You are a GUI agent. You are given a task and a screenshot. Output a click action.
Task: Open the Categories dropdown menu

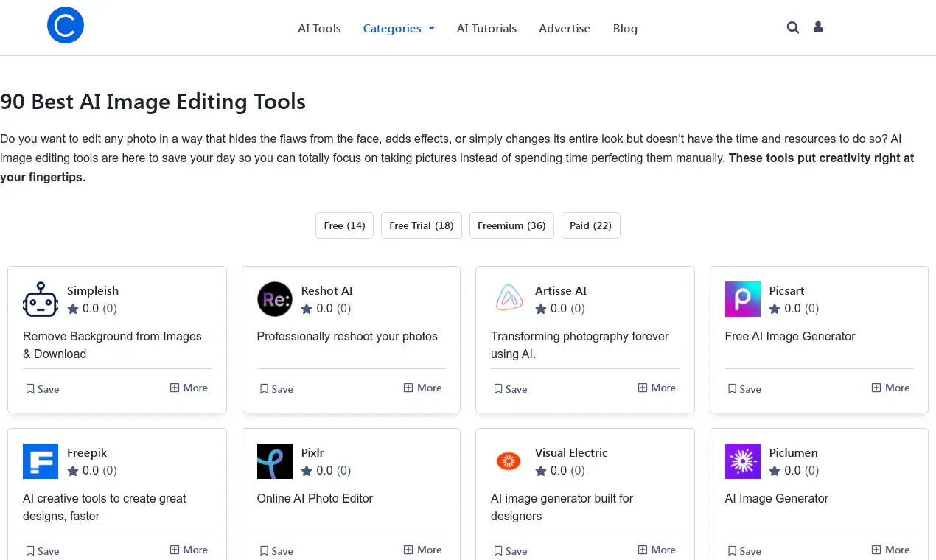(399, 29)
